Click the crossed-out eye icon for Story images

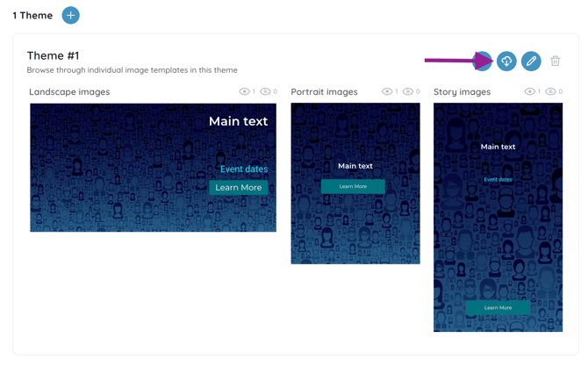point(550,91)
